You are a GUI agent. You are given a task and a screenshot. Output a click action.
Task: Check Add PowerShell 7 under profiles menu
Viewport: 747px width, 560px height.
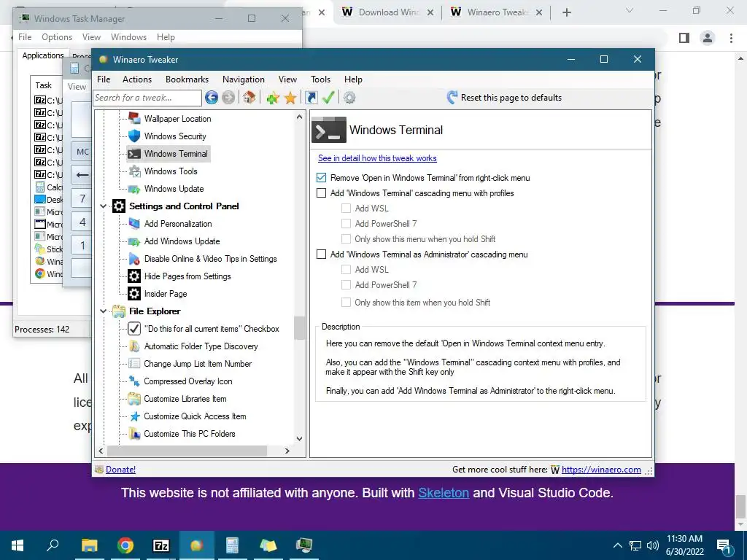tap(347, 223)
